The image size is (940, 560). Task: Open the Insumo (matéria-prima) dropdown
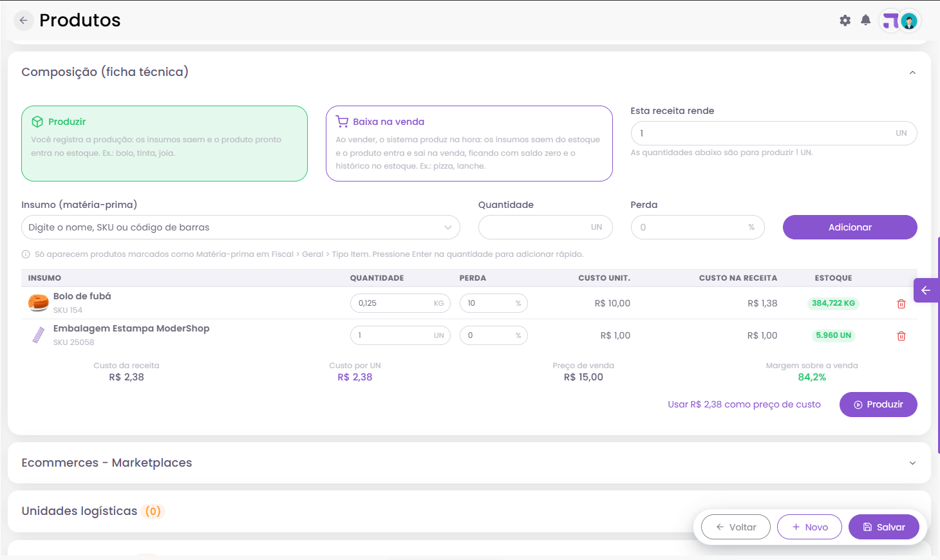(241, 227)
